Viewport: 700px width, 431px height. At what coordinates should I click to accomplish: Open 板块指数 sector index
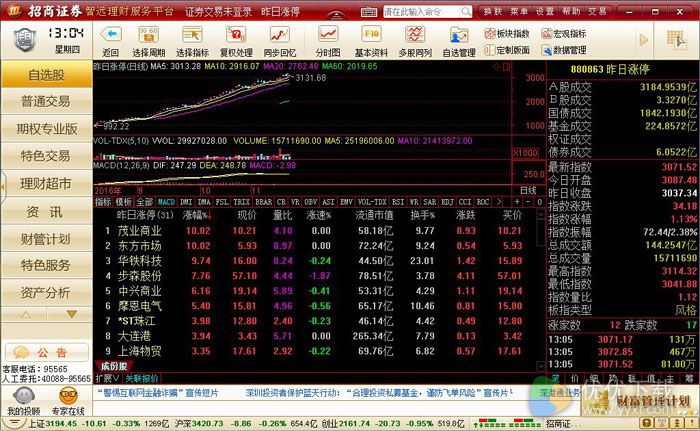click(507, 33)
